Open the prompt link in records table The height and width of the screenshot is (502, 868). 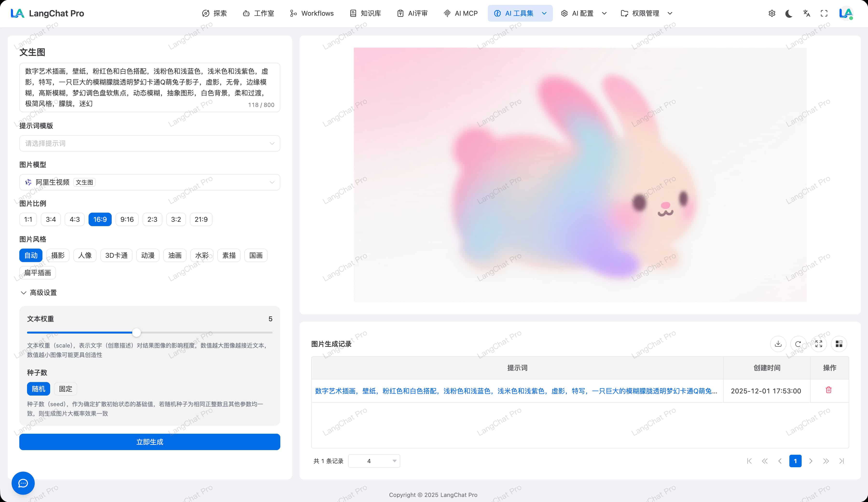[x=516, y=391]
